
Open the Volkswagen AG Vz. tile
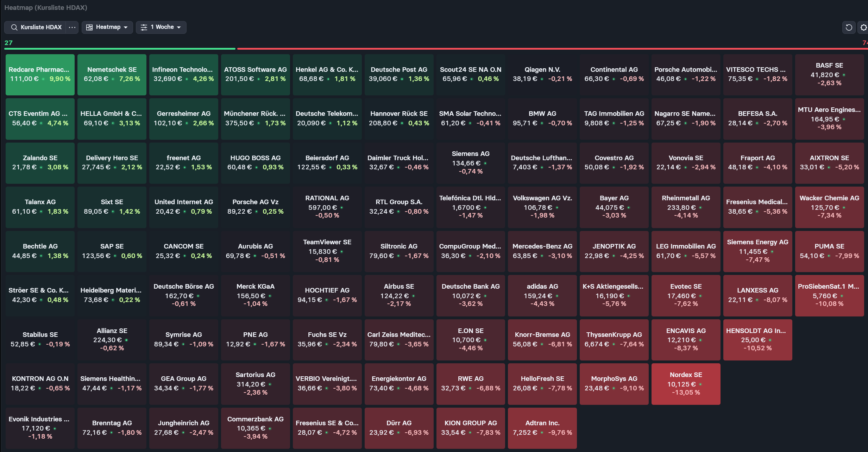[542, 207]
